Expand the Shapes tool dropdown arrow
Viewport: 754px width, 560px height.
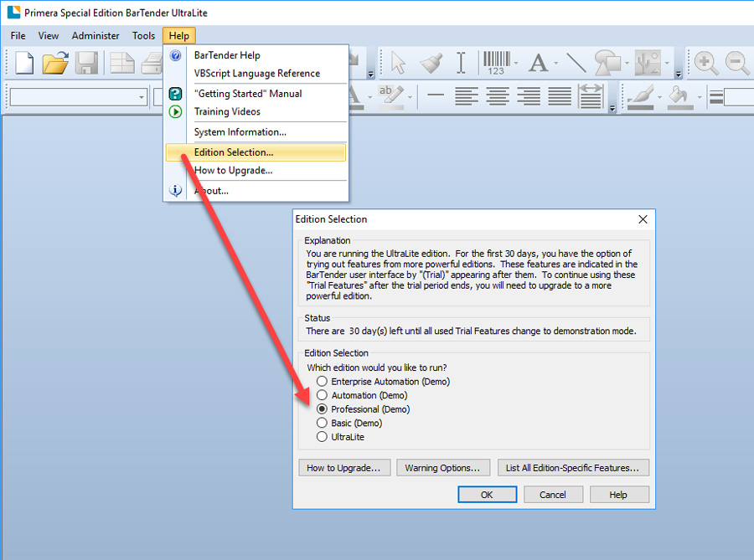click(x=627, y=63)
